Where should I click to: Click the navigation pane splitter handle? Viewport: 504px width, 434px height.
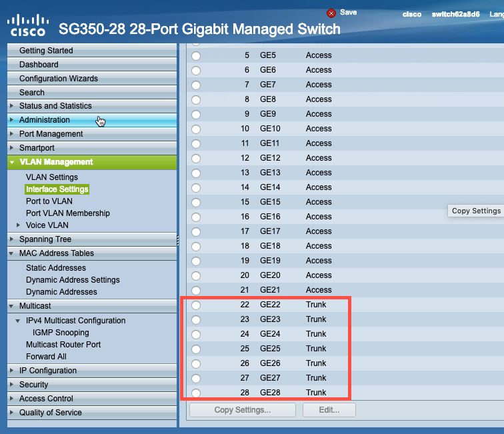178,240
